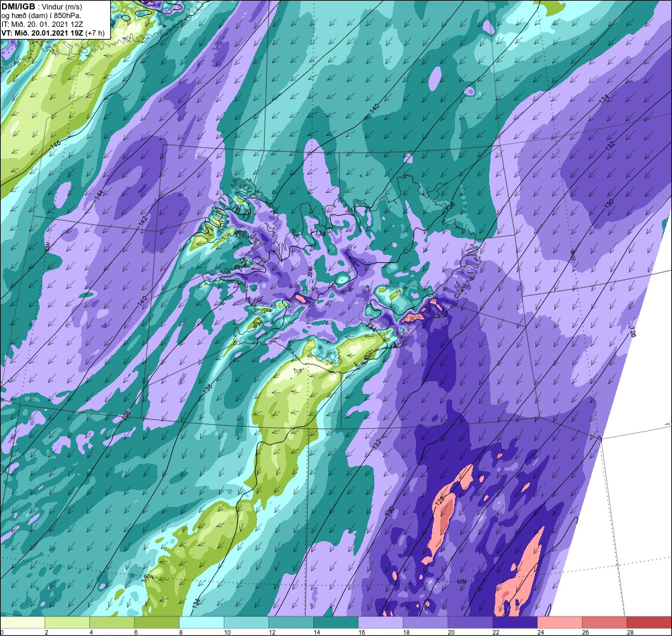The image size is (672, 636).
Task: Click the VT valid time 19Z (+7 h) line
Action: [x=52, y=32]
